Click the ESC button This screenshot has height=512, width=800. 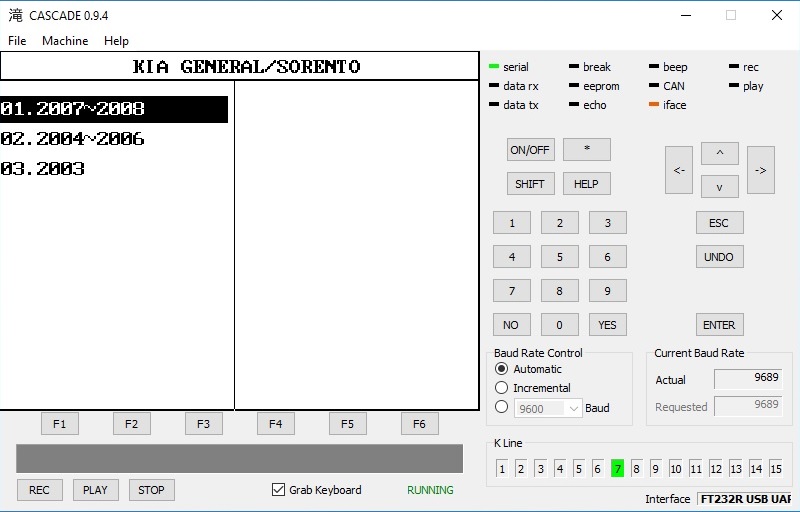click(x=719, y=223)
